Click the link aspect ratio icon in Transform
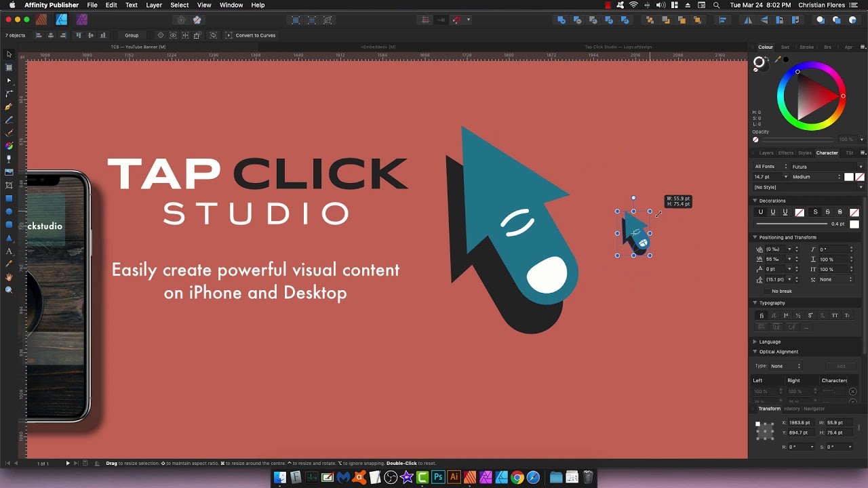This screenshot has width=868, height=488. [x=859, y=428]
